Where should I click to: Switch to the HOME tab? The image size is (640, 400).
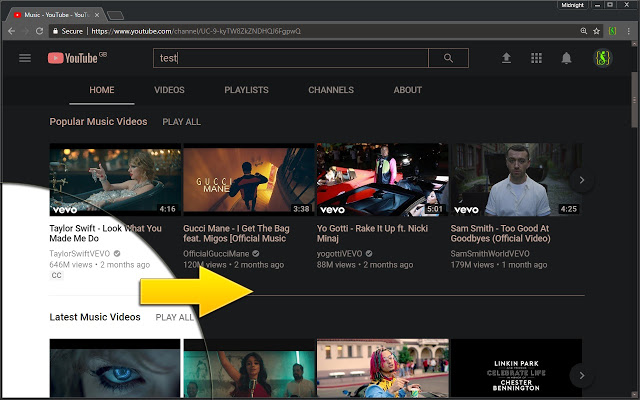(x=102, y=90)
